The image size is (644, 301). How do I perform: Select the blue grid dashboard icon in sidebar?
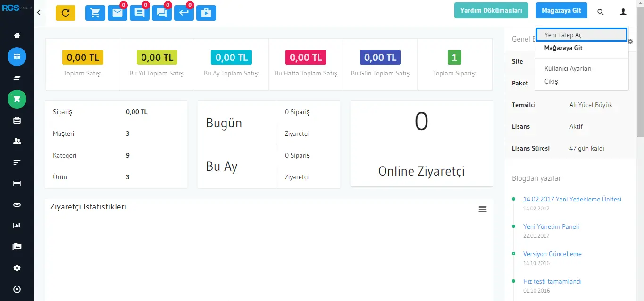coord(17,57)
